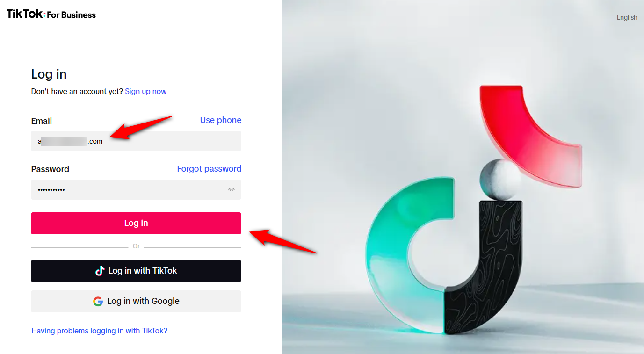Click the TikTok note icon in the black button
Image resolution: width=644 pixels, height=354 pixels.
(x=100, y=271)
